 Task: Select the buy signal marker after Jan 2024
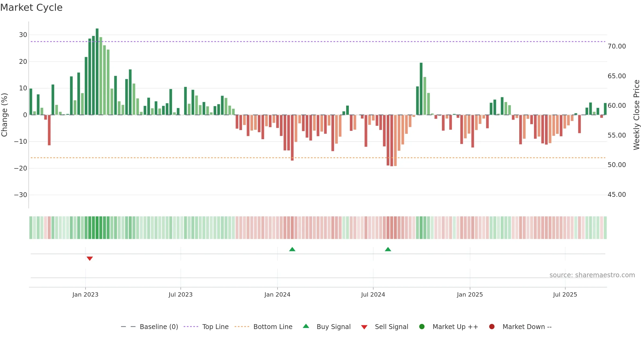[x=292, y=249]
